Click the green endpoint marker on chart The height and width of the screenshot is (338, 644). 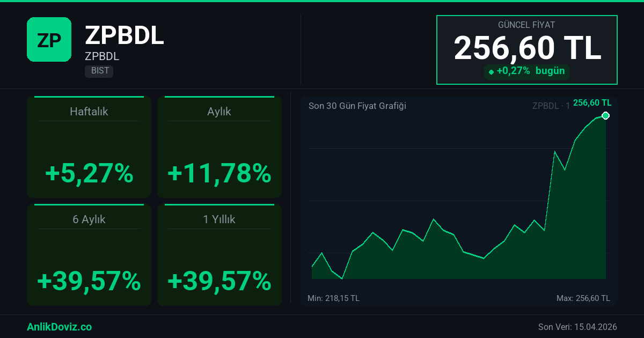(x=605, y=115)
